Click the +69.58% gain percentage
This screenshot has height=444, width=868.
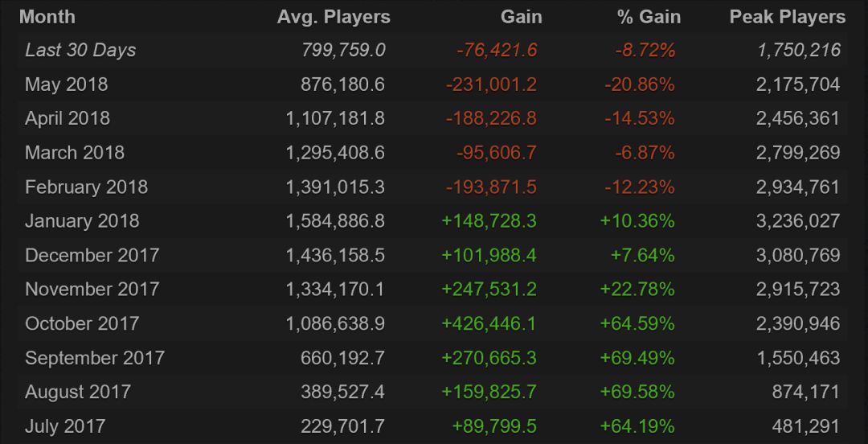tap(637, 392)
